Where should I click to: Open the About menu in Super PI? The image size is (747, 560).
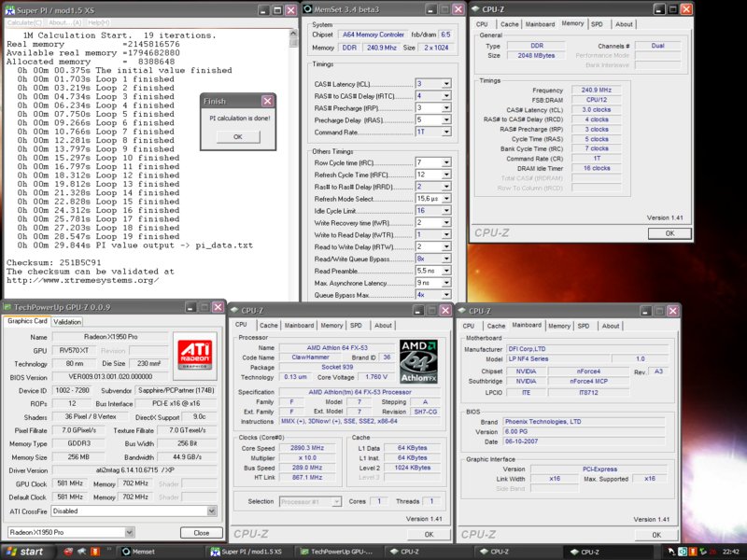pyautogui.click(x=64, y=22)
